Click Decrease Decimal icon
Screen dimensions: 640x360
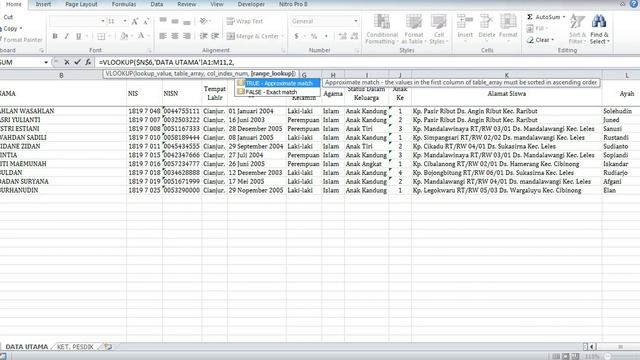(354, 36)
